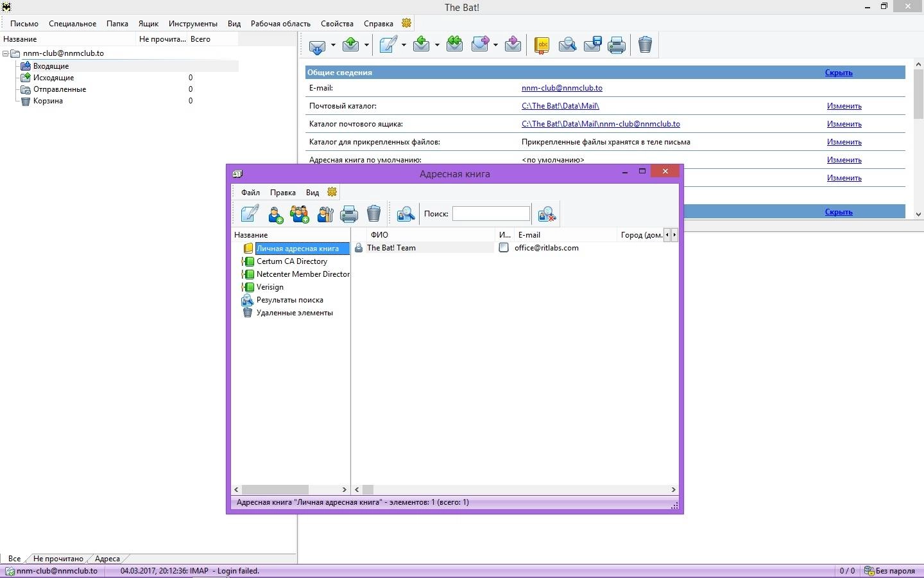
Task: Click the Clear search icon with red X
Action: (547, 214)
